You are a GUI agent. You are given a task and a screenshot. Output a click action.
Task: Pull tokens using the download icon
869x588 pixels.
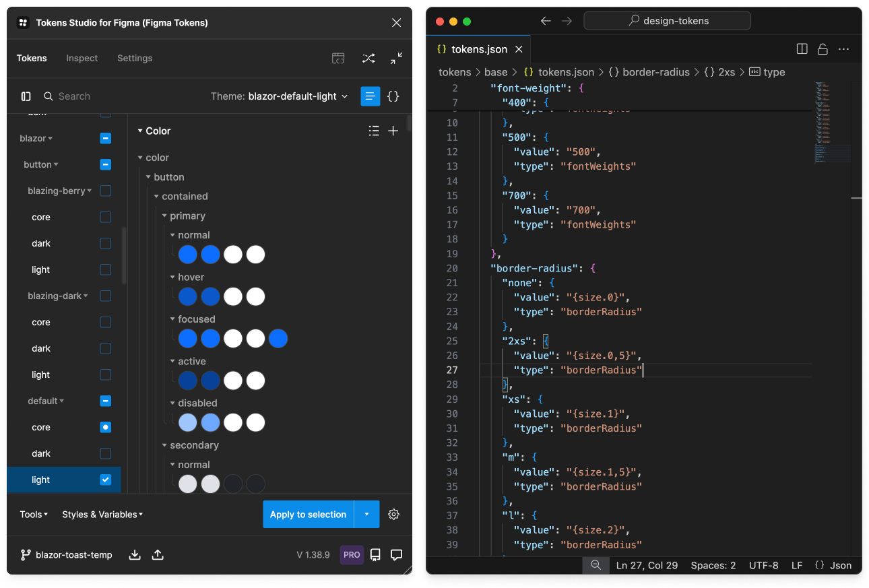135,555
